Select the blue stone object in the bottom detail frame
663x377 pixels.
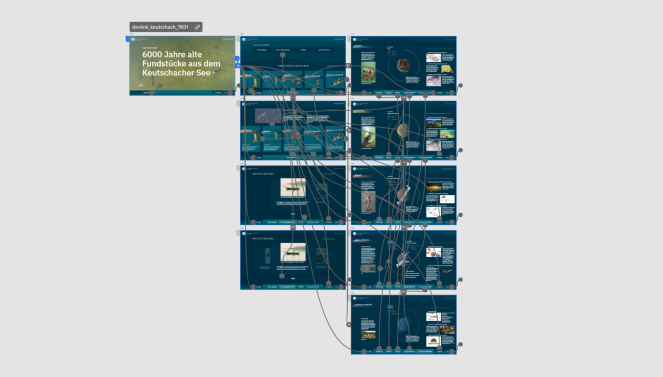pyautogui.click(x=403, y=325)
